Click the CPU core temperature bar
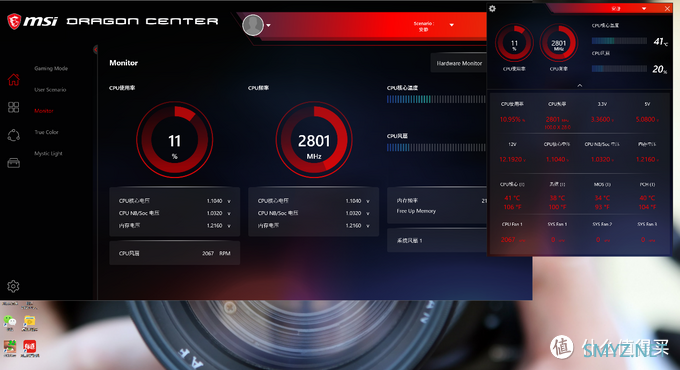Image resolution: width=680 pixels, height=370 pixels. (x=436, y=99)
